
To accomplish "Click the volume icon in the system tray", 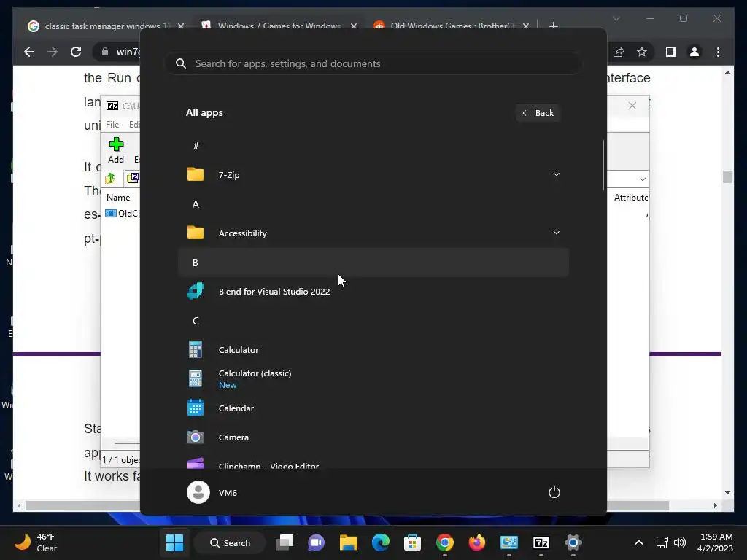I will click(680, 542).
